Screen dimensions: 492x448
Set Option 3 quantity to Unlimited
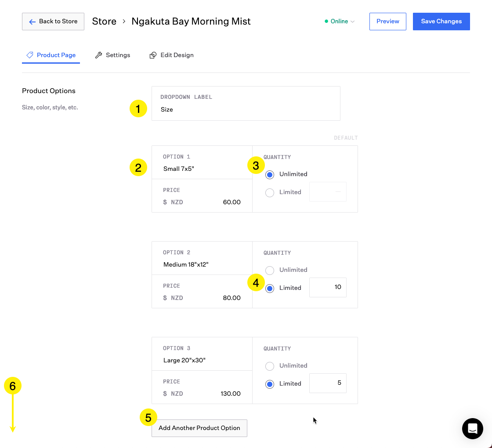[270, 366]
